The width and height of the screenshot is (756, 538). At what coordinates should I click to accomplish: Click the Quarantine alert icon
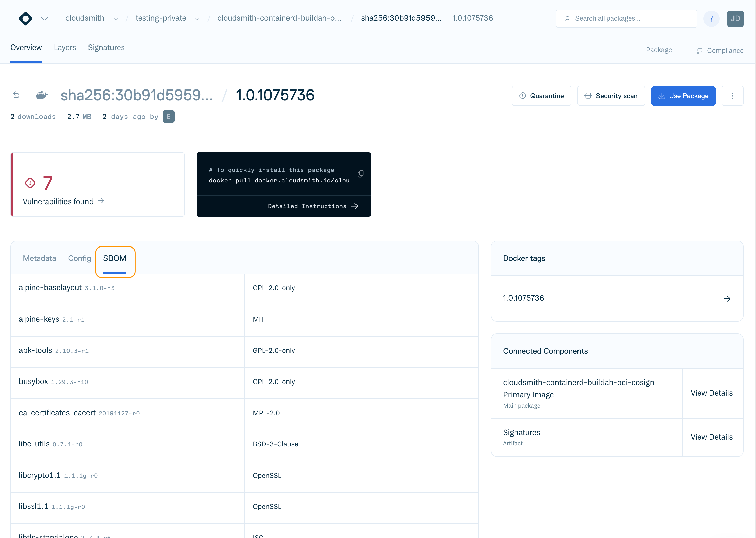[x=522, y=96]
